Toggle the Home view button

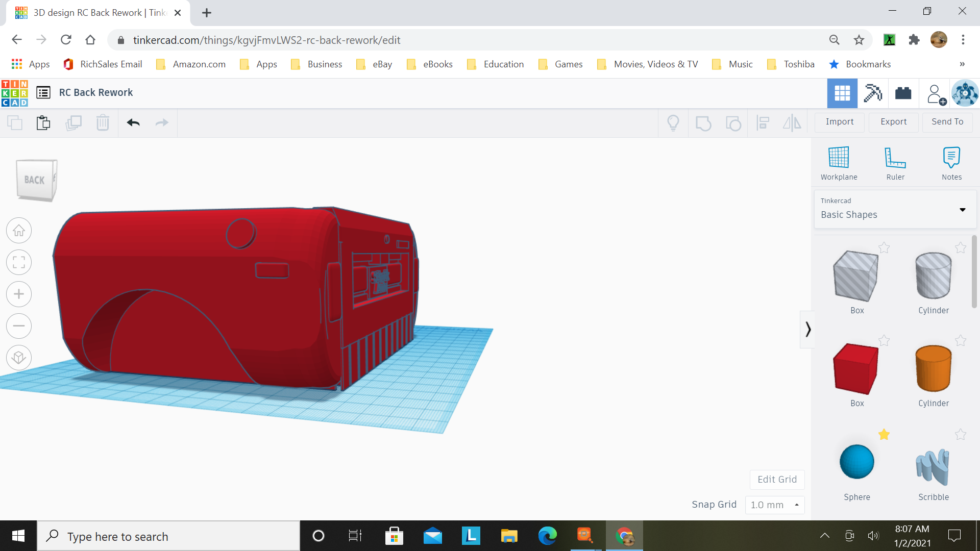coord(19,230)
